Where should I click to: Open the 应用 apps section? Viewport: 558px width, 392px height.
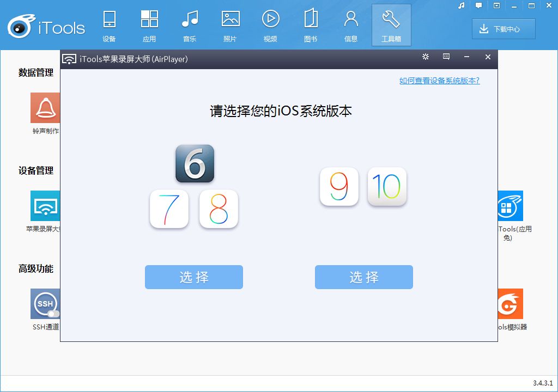click(x=149, y=24)
